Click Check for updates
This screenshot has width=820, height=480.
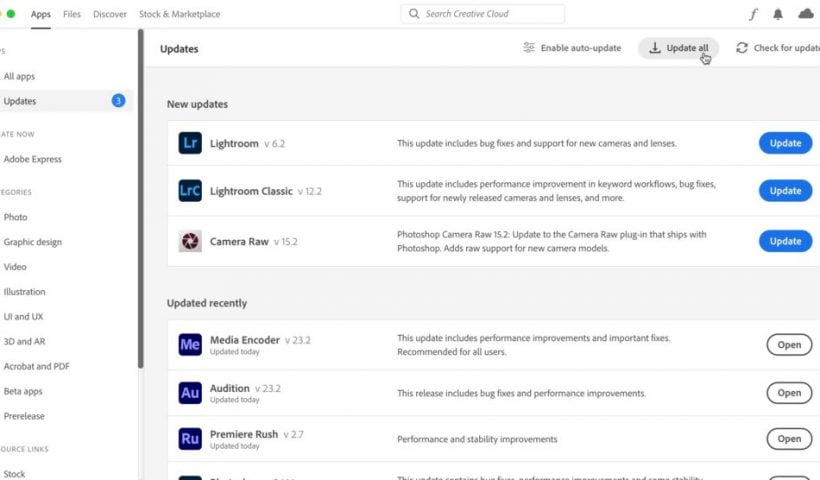pos(778,48)
